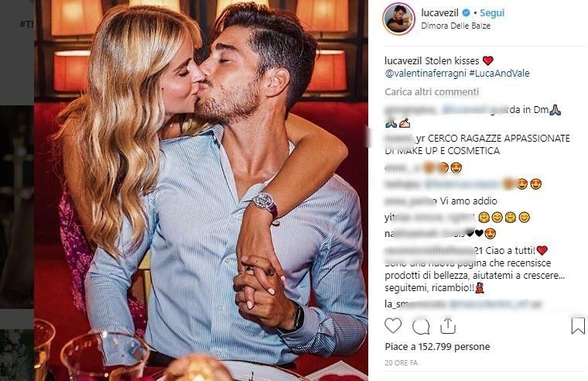Open the @valentinaferragni mention
588x381 pixels.
point(426,74)
